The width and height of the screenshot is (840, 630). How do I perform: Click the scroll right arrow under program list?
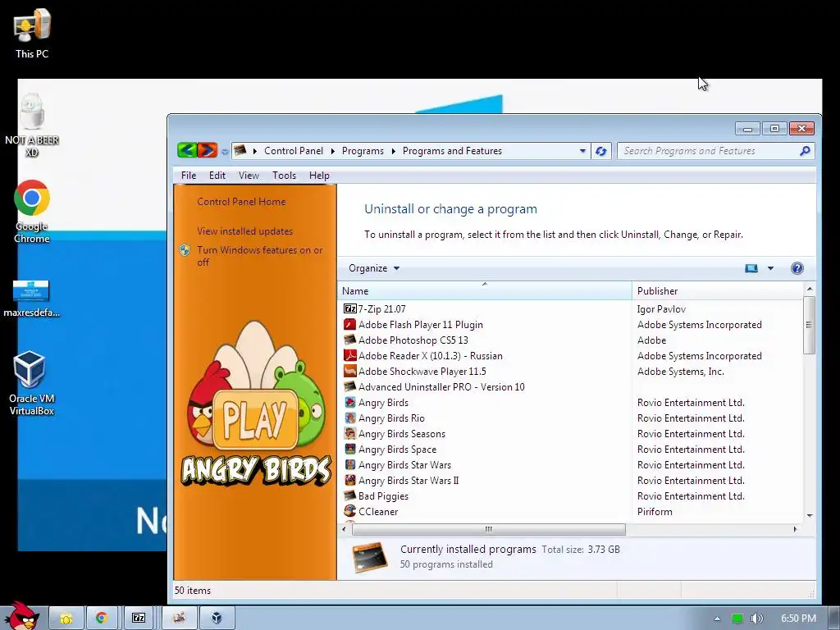pyautogui.click(x=795, y=529)
